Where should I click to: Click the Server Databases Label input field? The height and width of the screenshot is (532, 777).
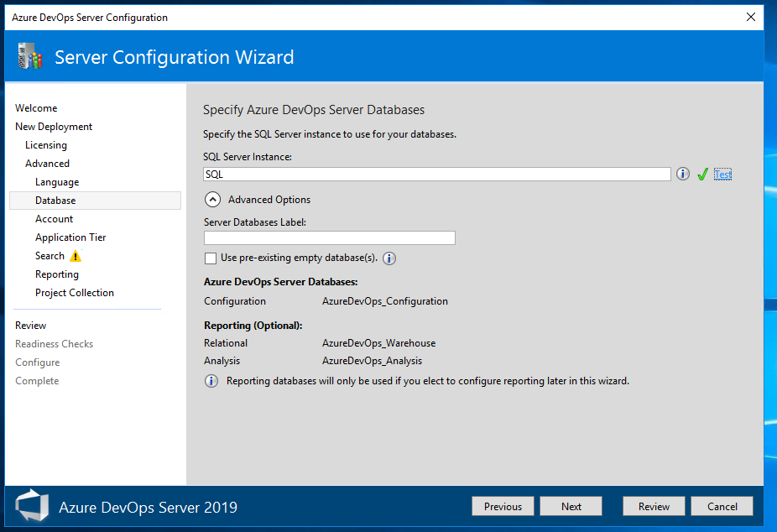tap(330, 237)
